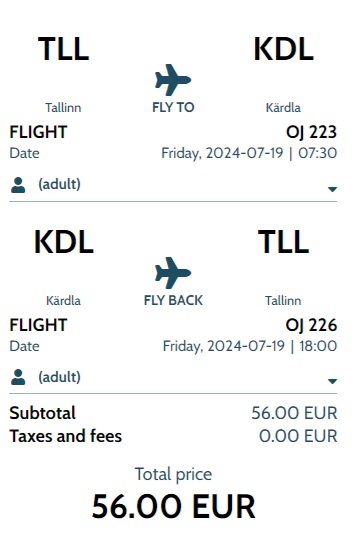Click the Taxes and fees amount 0.00 EUR
This screenshot has height=536, width=364.
coord(298,436)
